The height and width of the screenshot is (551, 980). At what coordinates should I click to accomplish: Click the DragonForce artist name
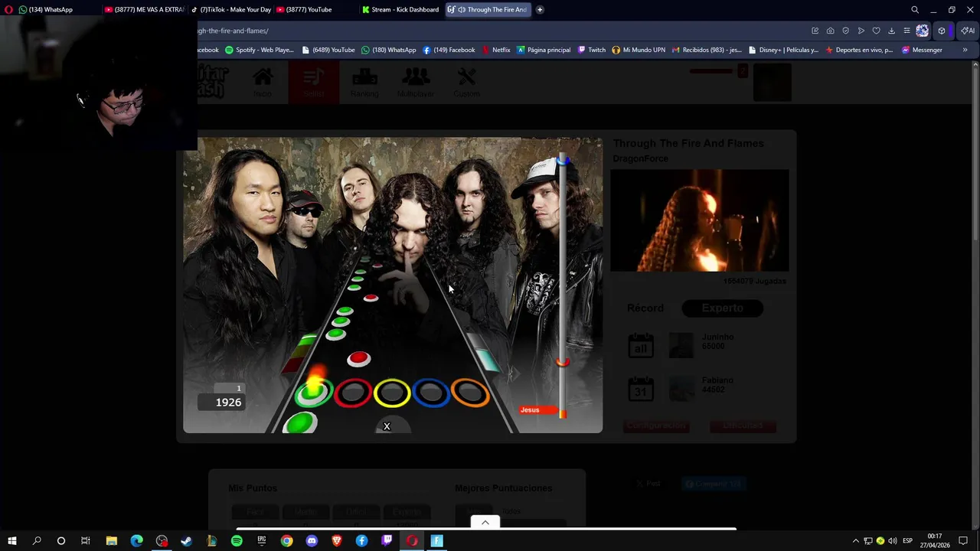click(640, 158)
